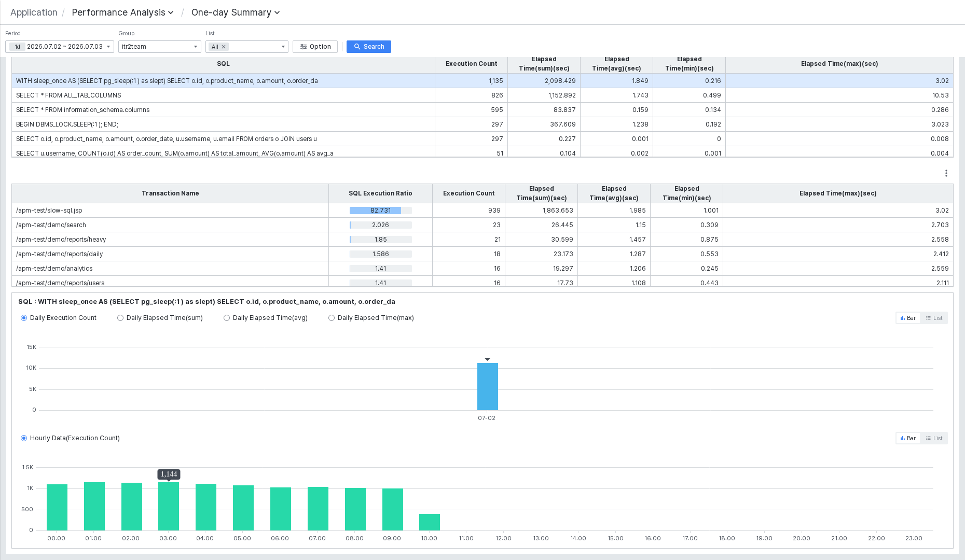965x560 pixels.
Task: Click the Search button
Action: pos(369,47)
